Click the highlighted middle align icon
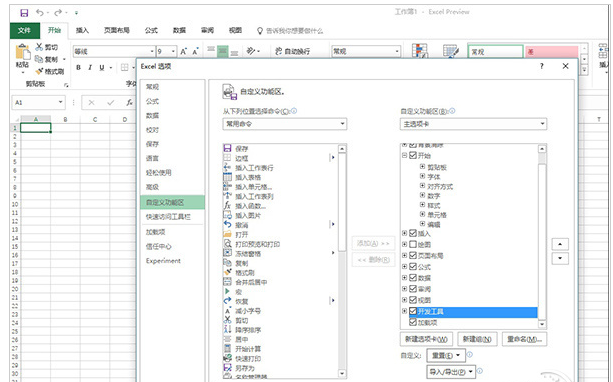 click(222, 51)
